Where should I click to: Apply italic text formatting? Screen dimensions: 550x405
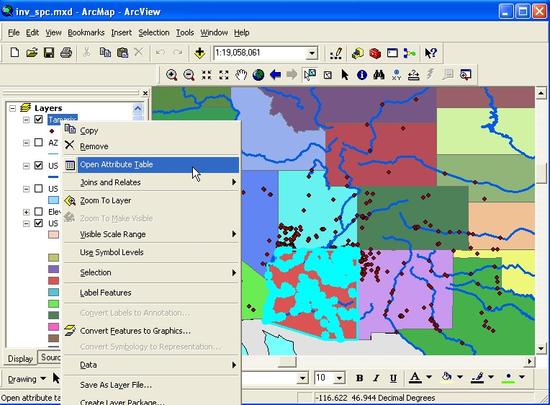pos(376,378)
